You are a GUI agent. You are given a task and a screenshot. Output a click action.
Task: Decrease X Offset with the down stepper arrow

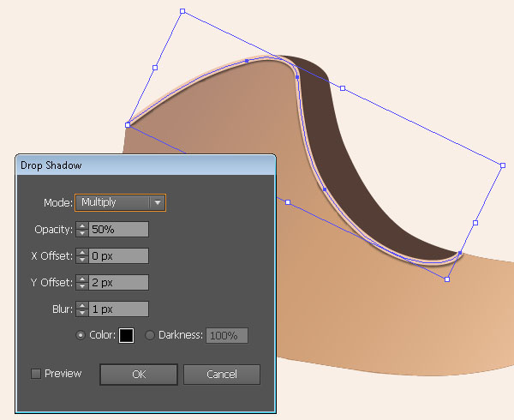point(82,260)
